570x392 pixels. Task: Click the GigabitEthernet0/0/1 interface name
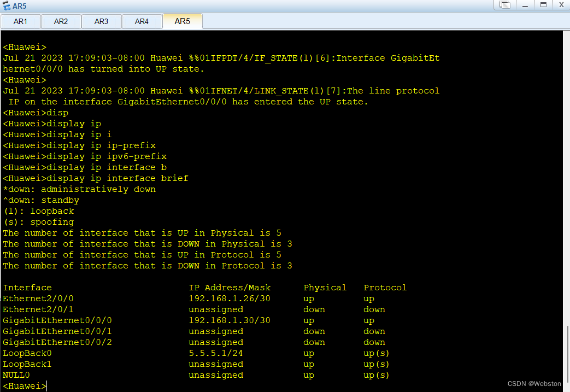(x=57, y=331)
